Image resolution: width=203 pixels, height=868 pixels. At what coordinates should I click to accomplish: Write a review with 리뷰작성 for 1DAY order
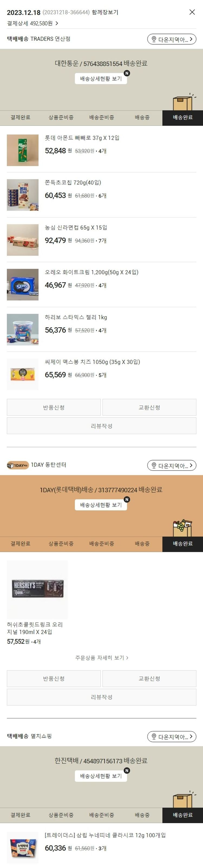[x=101, y=697]
